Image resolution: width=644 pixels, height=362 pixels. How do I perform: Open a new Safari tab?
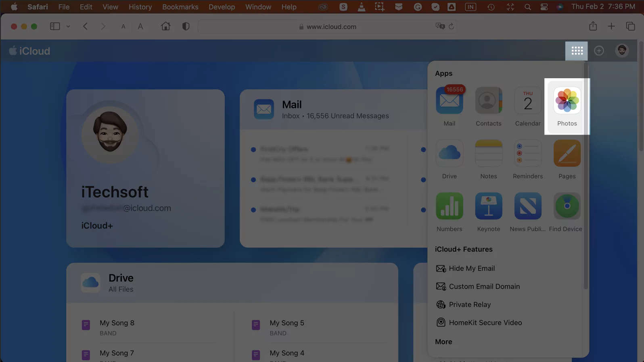click(x=611, y=26)
